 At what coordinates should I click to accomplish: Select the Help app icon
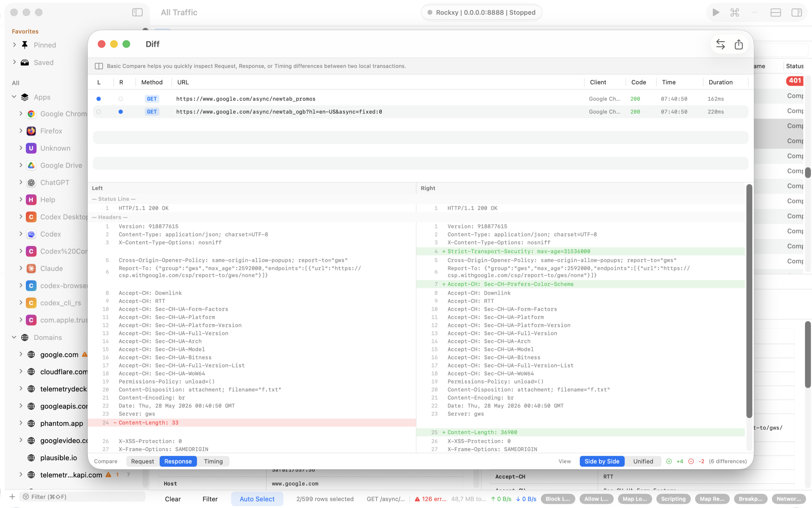point(31,200)
